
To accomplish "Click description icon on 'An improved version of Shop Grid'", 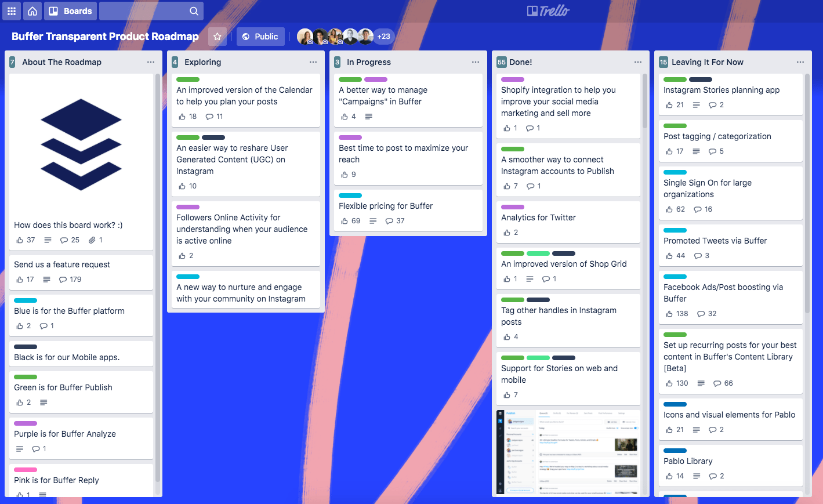I will pos(530,279).
